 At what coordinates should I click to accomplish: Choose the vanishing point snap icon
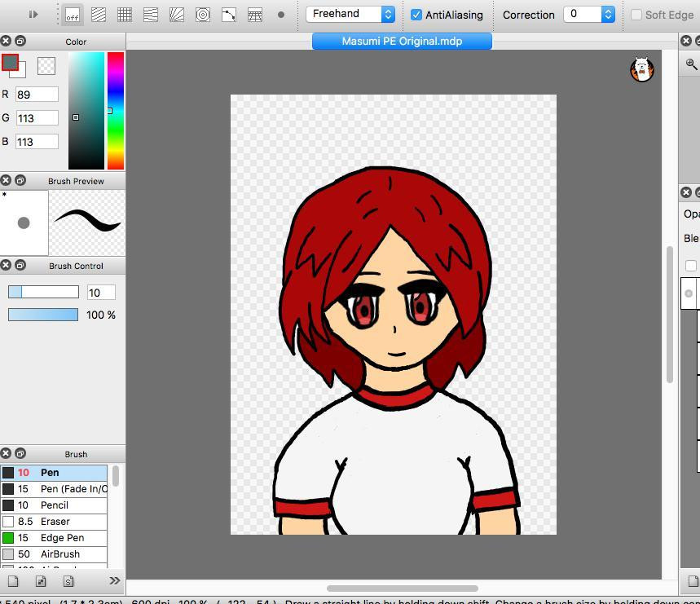click(x=151, y=15)
